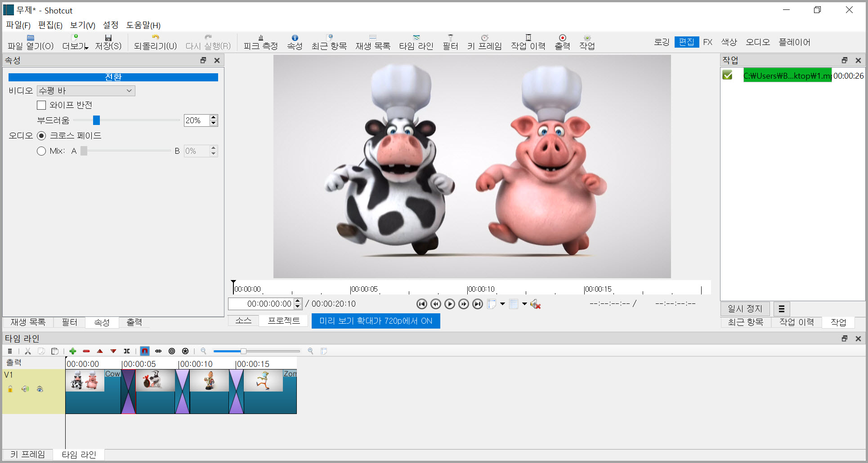Viewport: 868px width, 463px height.
Task: Open the 비디오 수평 바 dropdown
Action: pyautogui.click(x=86, y=91)
